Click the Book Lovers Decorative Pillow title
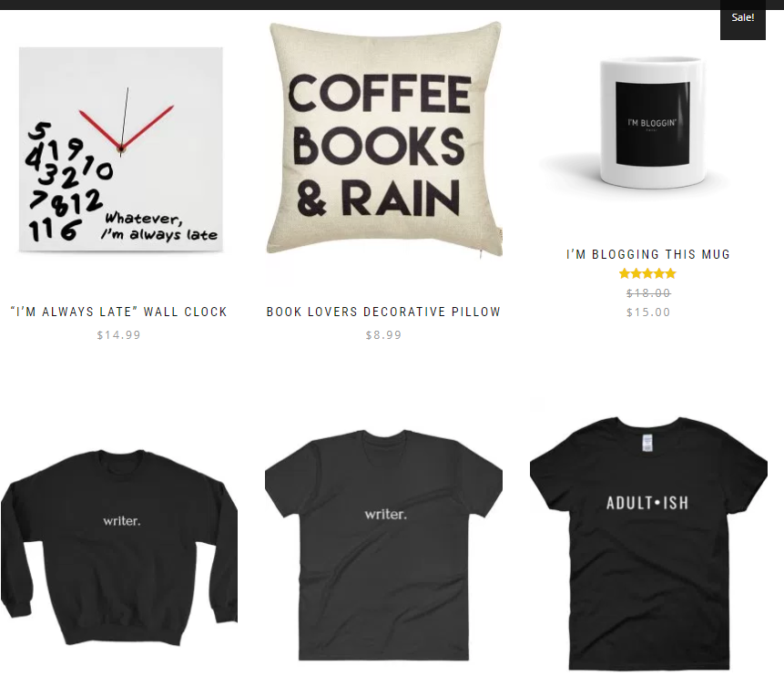Screen dimensions: 784x686 [x=383, y=312]
